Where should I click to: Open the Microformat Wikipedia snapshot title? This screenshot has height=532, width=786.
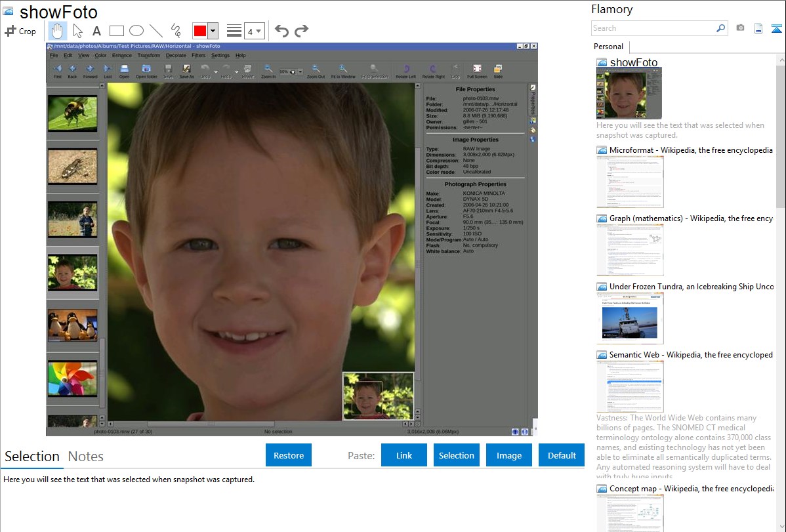coord(691,150)
